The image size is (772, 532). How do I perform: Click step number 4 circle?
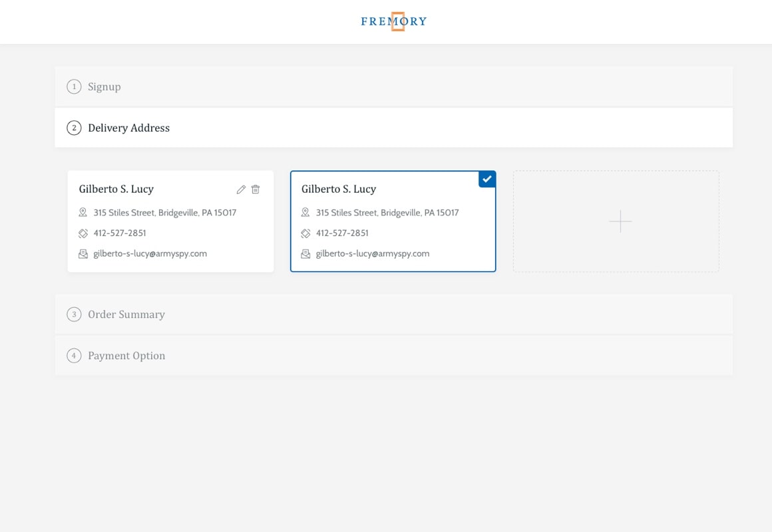[x=74, y=356]
